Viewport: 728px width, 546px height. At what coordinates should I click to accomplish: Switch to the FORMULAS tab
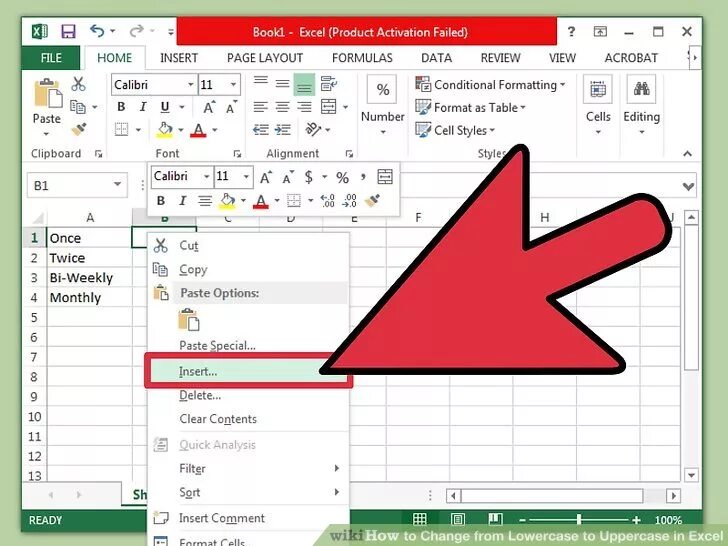(x=362, y=58)
